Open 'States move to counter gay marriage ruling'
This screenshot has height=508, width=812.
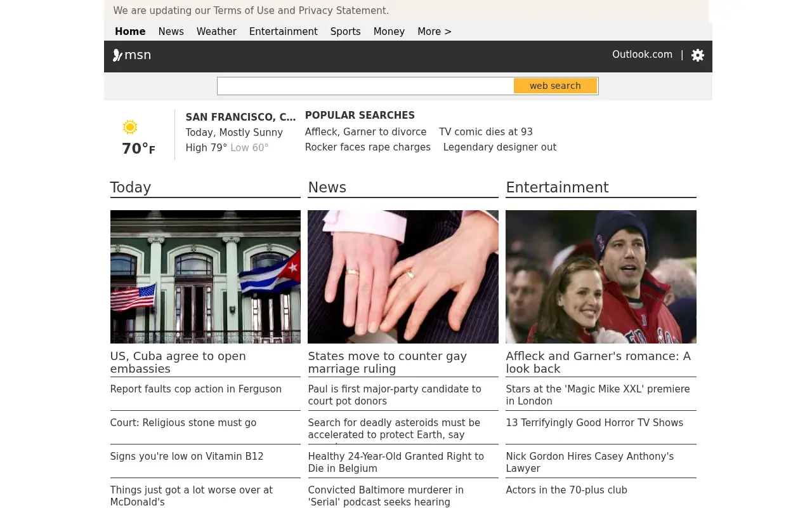click(x=388, y=363)
